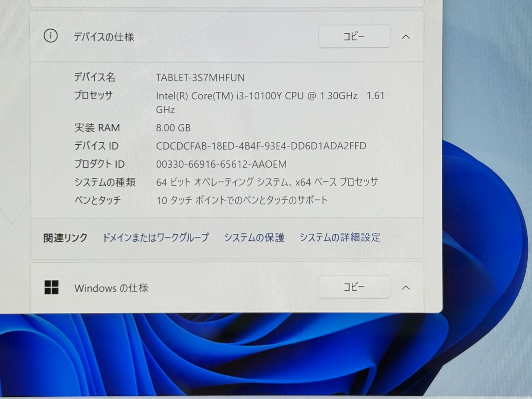Select device name TABLET-3S7MHFUN
Screen dimensions: 532x399
[200, 78]
